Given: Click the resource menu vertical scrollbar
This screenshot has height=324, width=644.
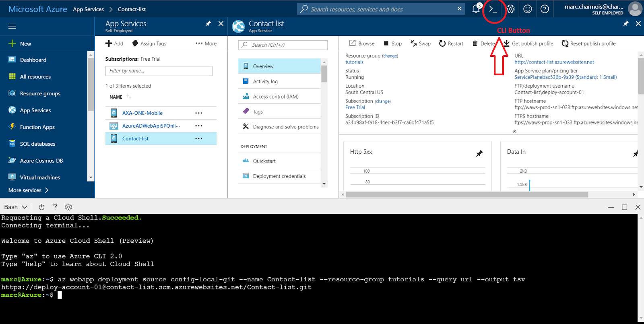Looking at the screenshot, I should click(324, 74).
